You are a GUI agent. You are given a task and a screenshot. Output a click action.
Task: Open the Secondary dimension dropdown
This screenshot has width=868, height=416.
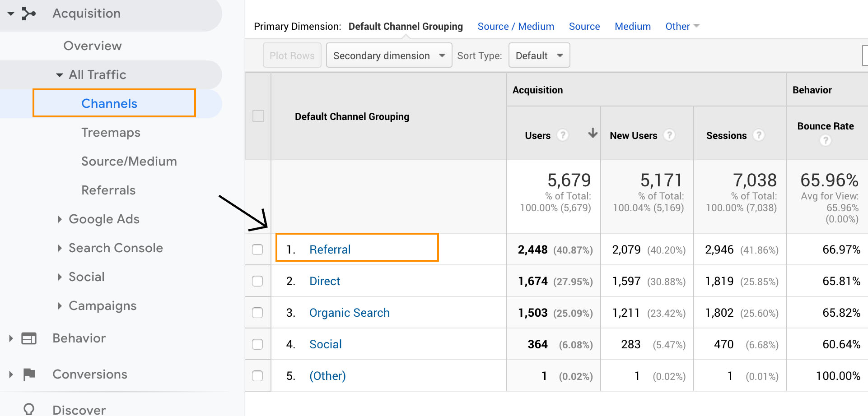(x=389, y=55)
